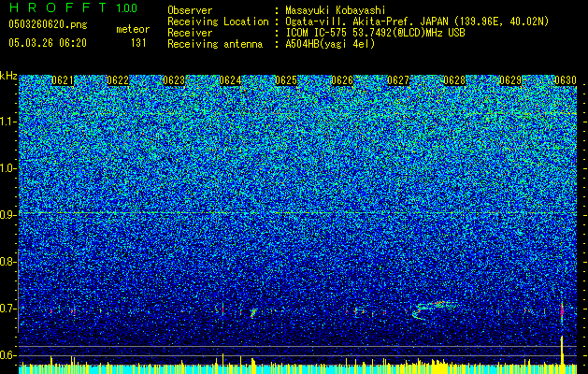Click the meteor echo blob after 0624
This screenshot has width=588, height=374.
254,312
